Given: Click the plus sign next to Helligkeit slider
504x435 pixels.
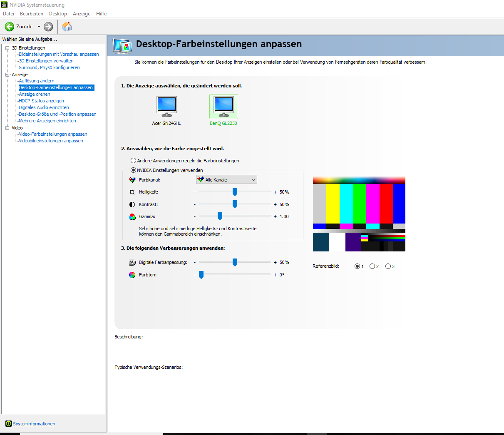Looking at the screenshot, I should [x=275, y=192].
